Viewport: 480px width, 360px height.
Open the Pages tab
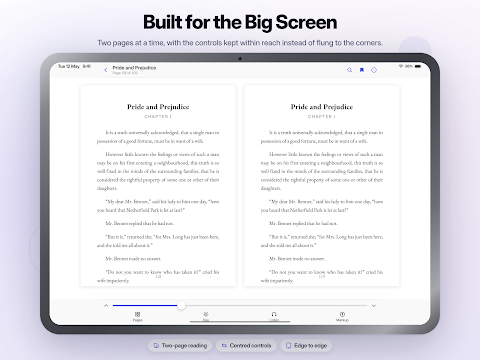(137, 316)
